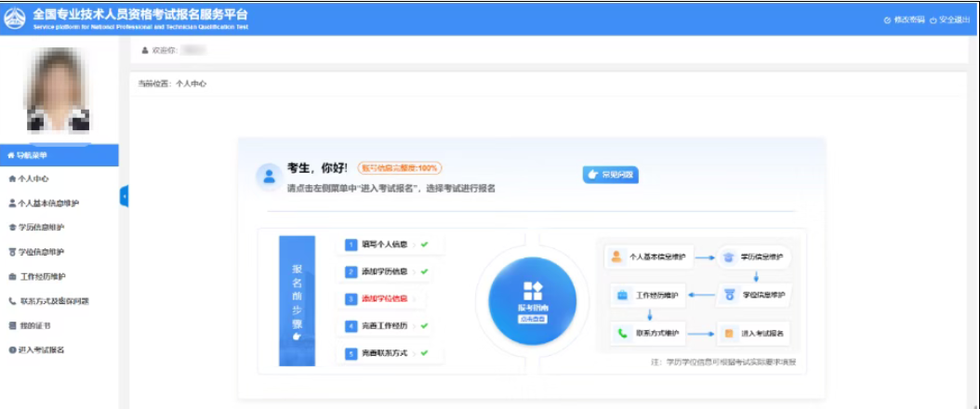Open 学历信息维护 in the sidebar menu

[x=36, y=228]
